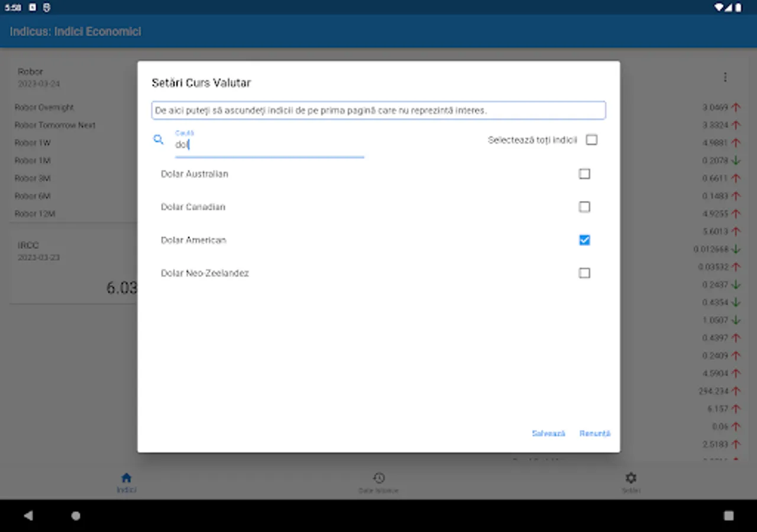Click the Setări Curs Valutar dialog title
The width and height of the screenshot is (757, 532).
201,83
